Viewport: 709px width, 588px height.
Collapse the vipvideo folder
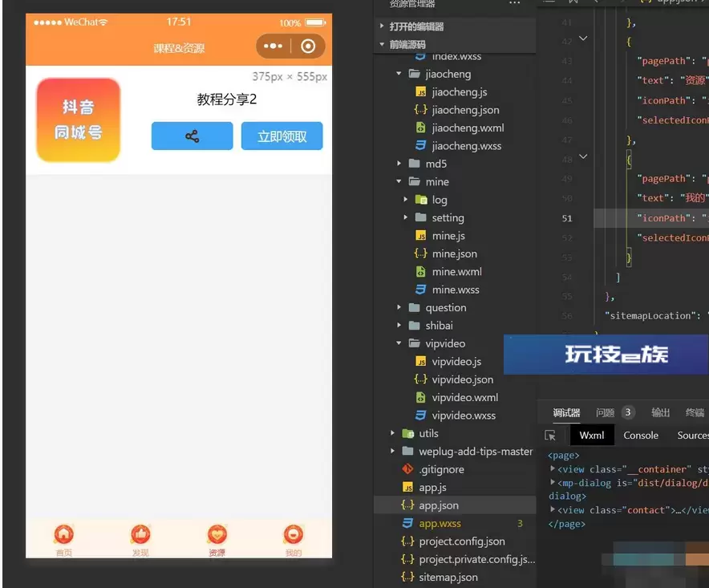tap(399, 343)
